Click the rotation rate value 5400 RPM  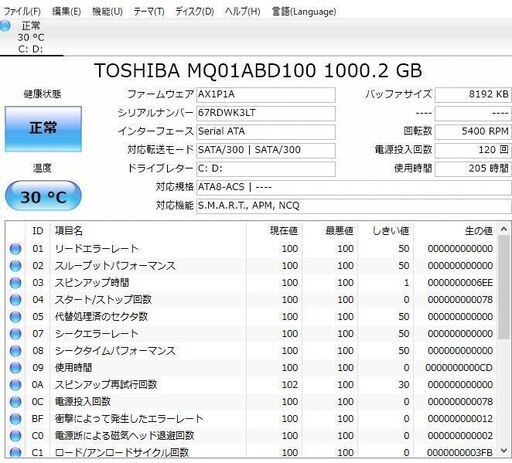pyautogui.click(x=473, y=132)
